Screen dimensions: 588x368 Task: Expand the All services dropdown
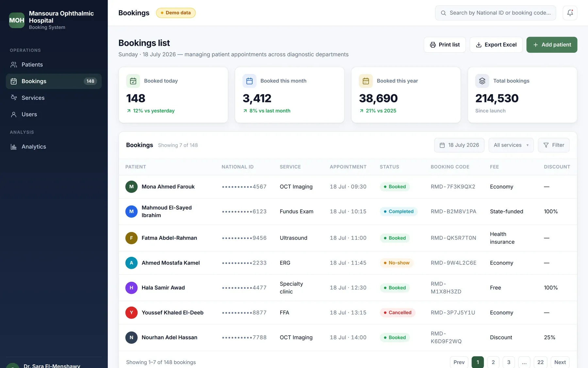pos(511,145)
